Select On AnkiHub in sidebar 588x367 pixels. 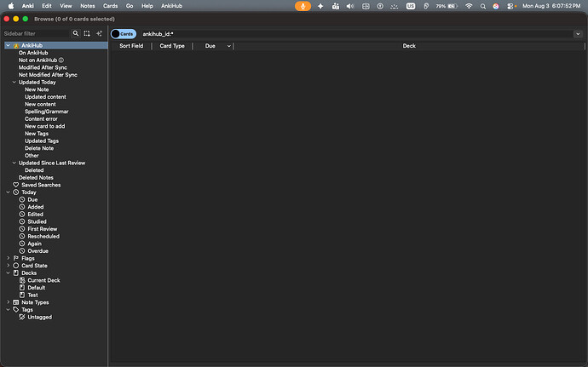coord(33,53)
